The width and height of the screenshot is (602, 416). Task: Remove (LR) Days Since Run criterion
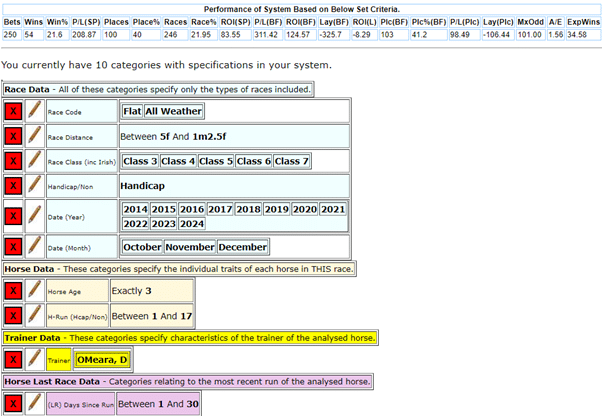pyautogui.click(x=13, y=404)
